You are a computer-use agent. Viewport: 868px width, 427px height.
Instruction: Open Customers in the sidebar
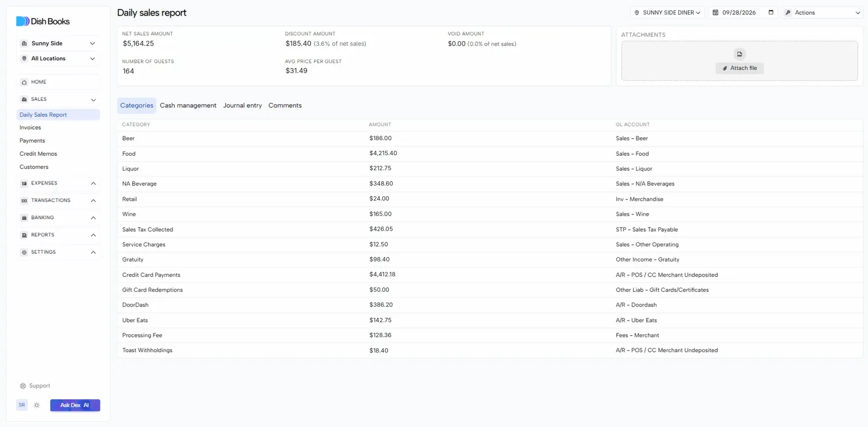point(34,167)
